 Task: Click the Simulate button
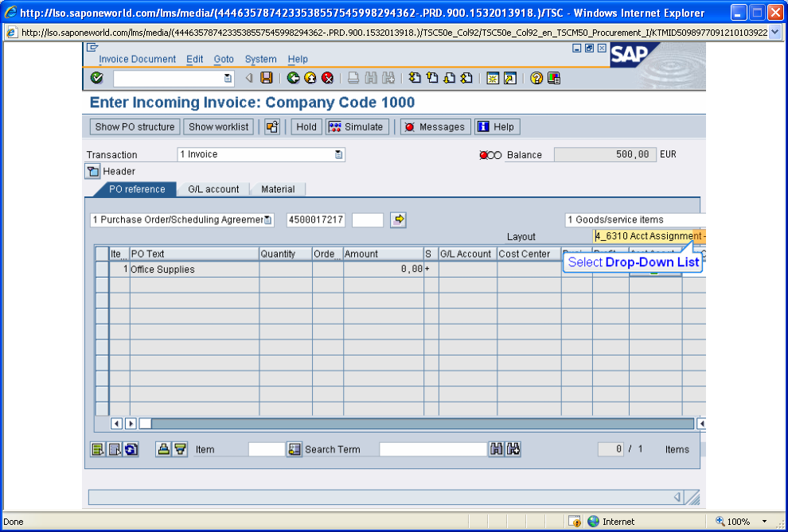coord(357,127)
